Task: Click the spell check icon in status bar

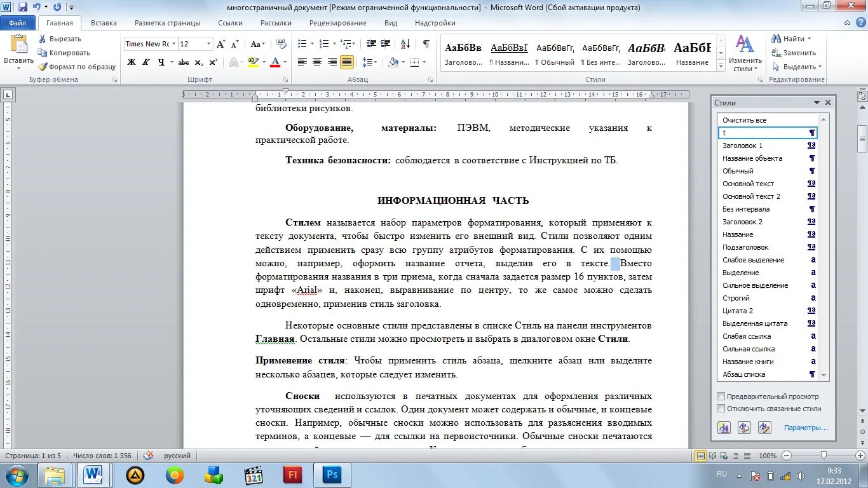Action: pos(148,456)
